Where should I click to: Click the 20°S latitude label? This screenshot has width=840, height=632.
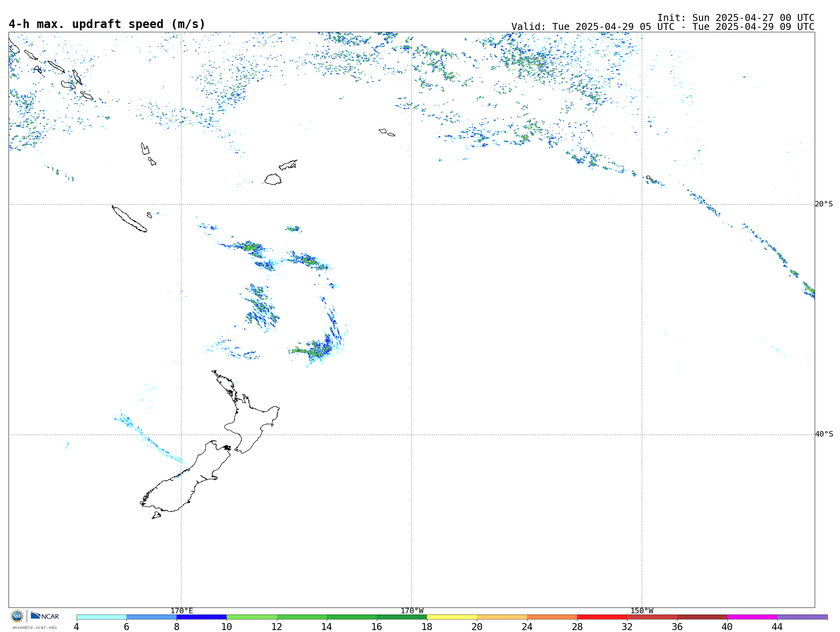(x=824, y=204)
